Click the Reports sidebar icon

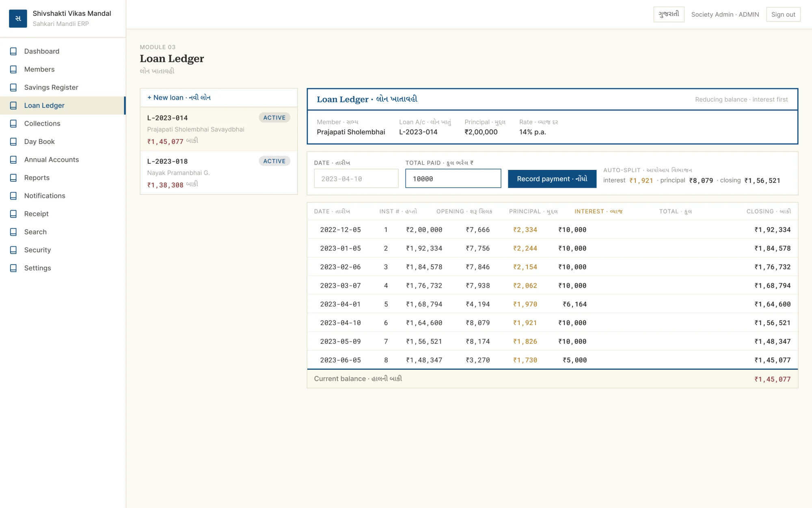tap(13, 178)
